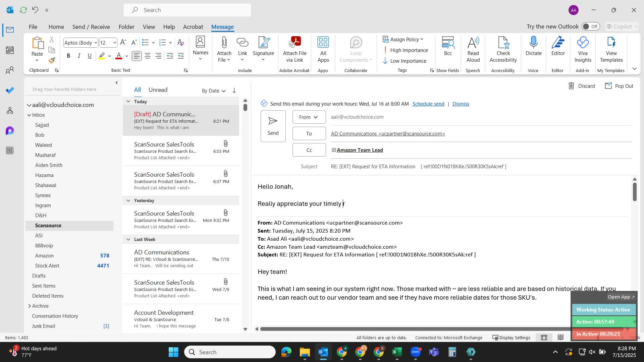This screenshot has height=362, width=644.
Task: Open the Assign Policy dropdown
Action: click(x=403, y=39)
